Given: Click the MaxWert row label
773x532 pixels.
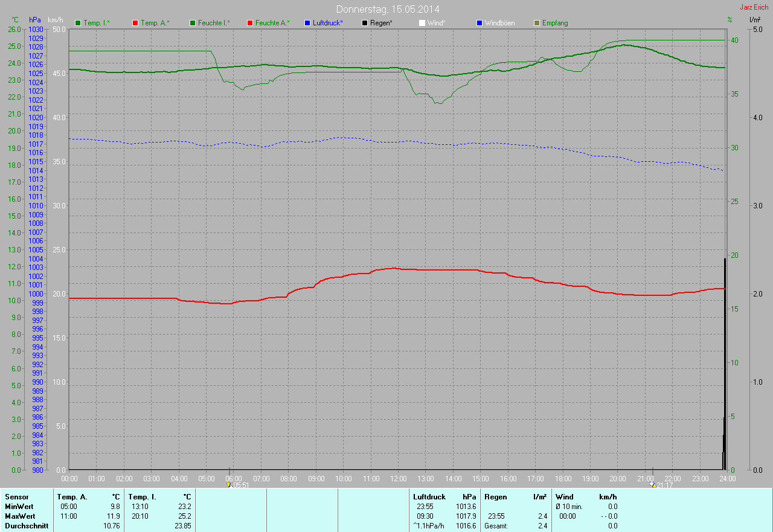Looking at the screenshot, I should (21, 516).
